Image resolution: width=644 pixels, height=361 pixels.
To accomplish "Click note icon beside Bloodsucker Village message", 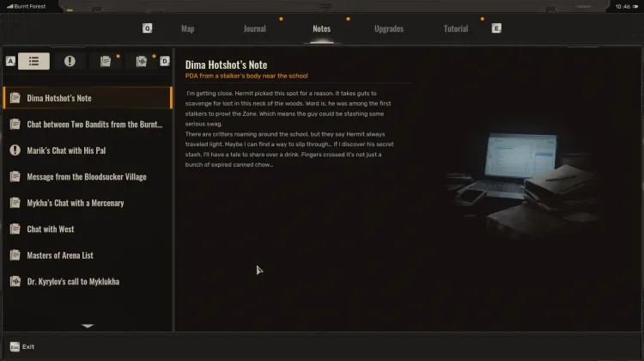I will 15,177.
